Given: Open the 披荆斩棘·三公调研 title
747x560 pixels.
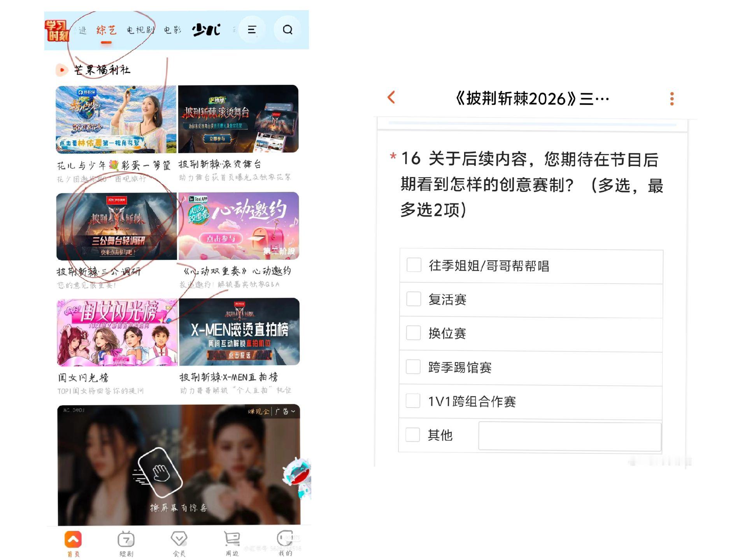Looking at the screenshot, I should (99, 271).
